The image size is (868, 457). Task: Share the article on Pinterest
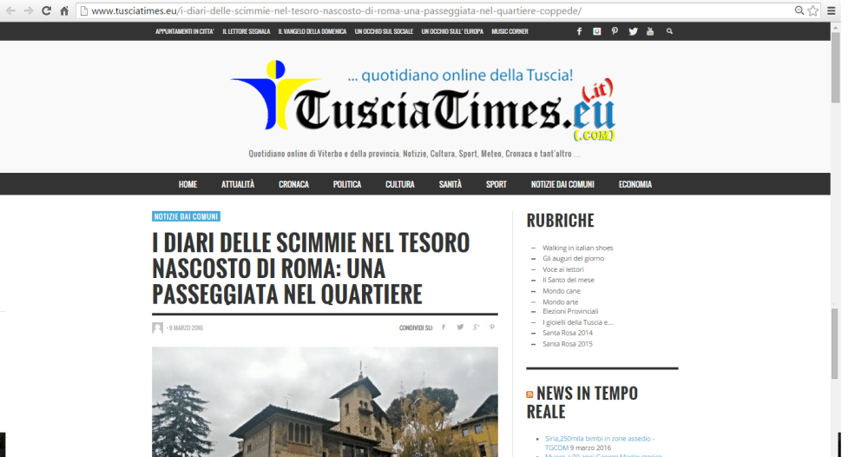[492, 328]
